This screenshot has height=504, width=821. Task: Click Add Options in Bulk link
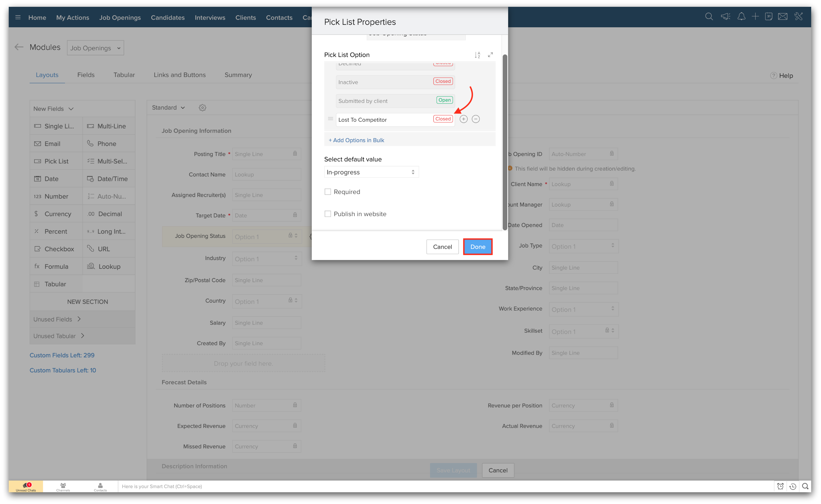356,140
